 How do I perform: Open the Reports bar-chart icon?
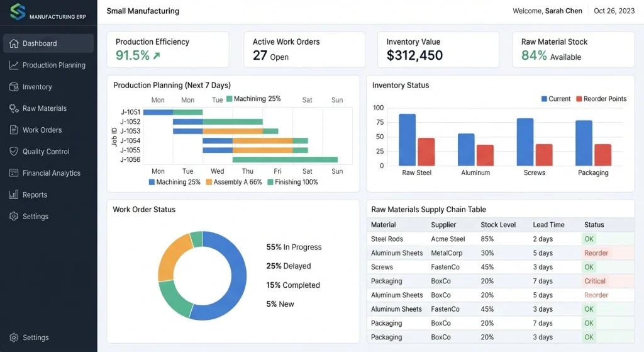point(14,195)
